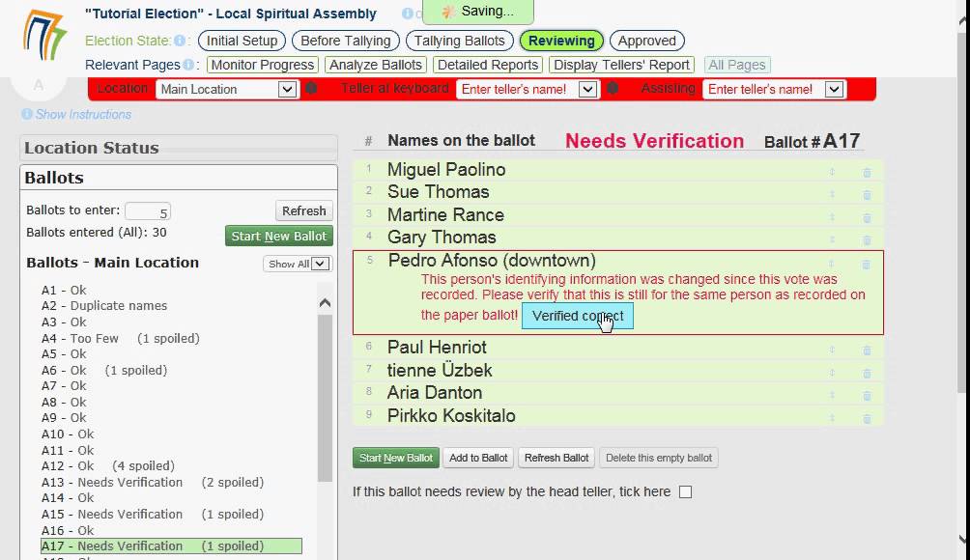The height and width of the screenshot is (560, 970).
Task: Open the Assisting teller dropdown
Action: tap(773, 89)
